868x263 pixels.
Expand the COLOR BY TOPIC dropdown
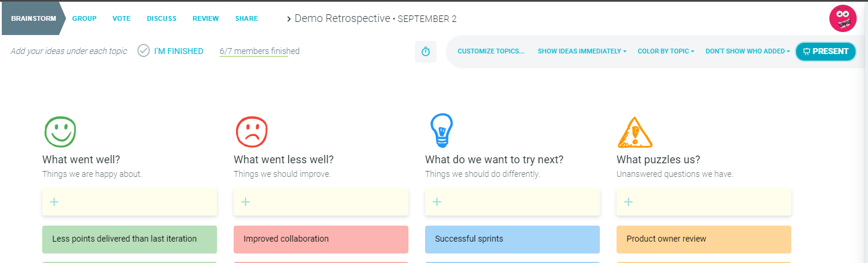pos(666,51)
